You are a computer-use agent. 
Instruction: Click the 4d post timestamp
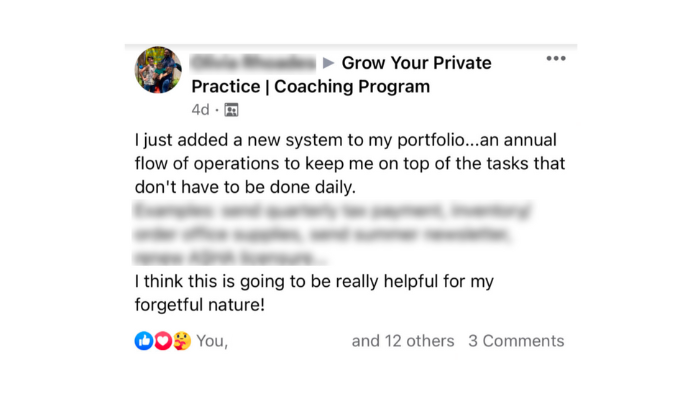click(200, 110)
